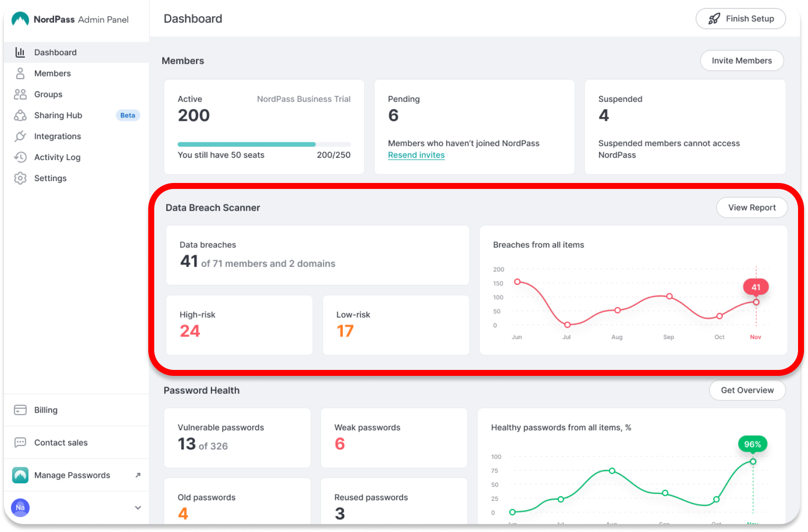The width and height of the screenshot is (808, 532).
Task: Click the Data breaches count 41
Action: (189, 261)
